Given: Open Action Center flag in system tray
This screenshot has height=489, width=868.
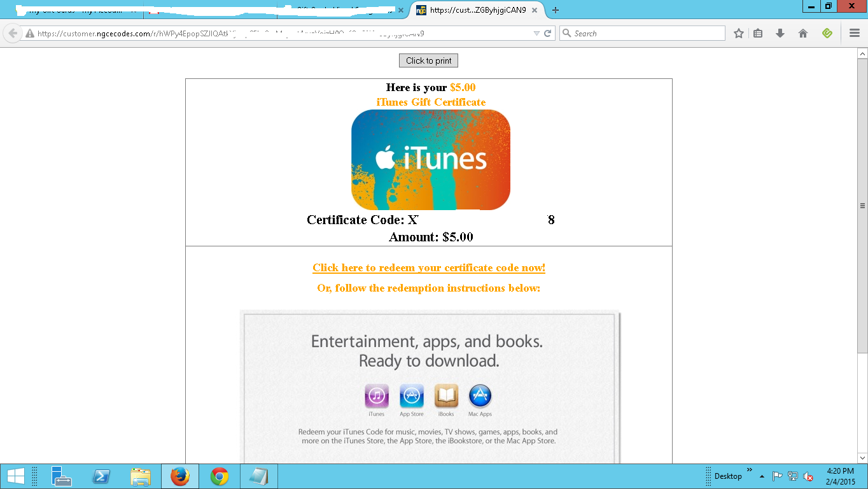Looking at the screenshot, I should pos(777,476).
